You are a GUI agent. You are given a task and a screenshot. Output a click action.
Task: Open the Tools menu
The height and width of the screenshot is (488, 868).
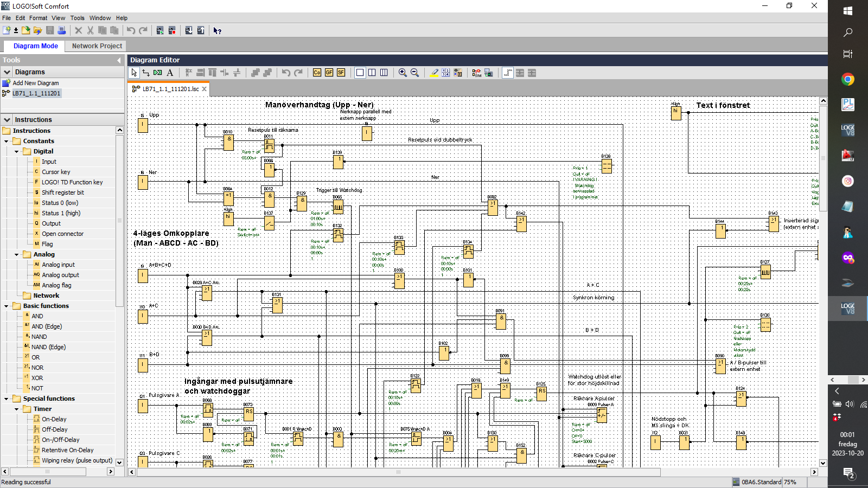(x=77, y=18)
